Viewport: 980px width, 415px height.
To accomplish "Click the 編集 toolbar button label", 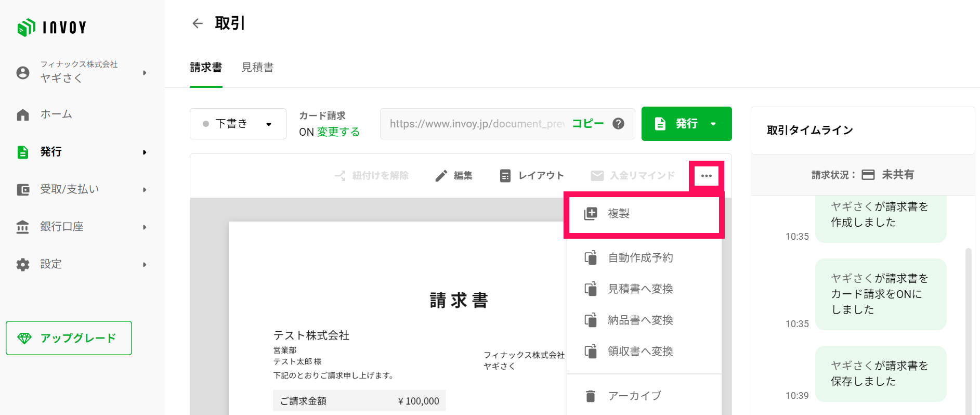I will coord(463,176).
